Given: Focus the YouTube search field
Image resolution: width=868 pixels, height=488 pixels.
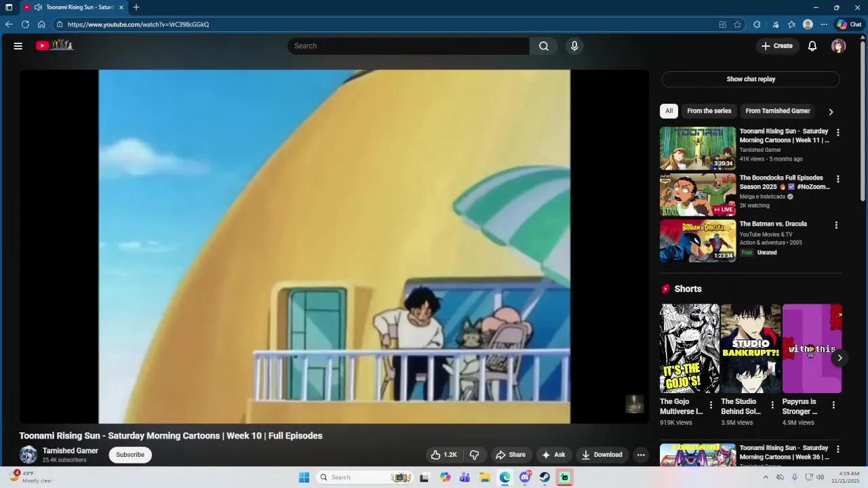Looking at the screenshot, I should [x=408, y=46].
